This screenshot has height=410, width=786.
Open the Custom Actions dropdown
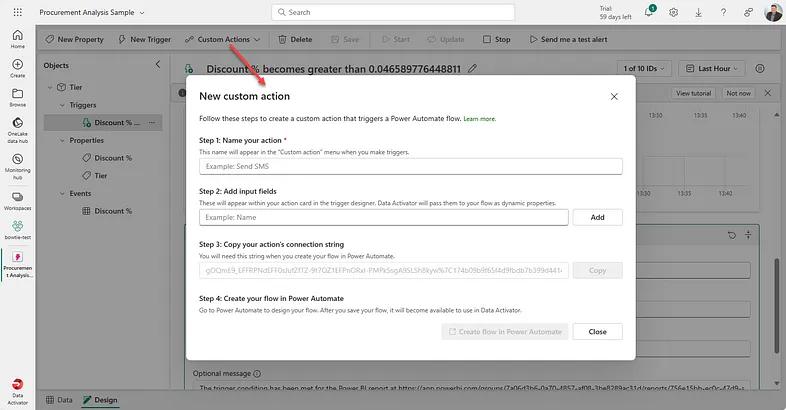click(222, 39)
